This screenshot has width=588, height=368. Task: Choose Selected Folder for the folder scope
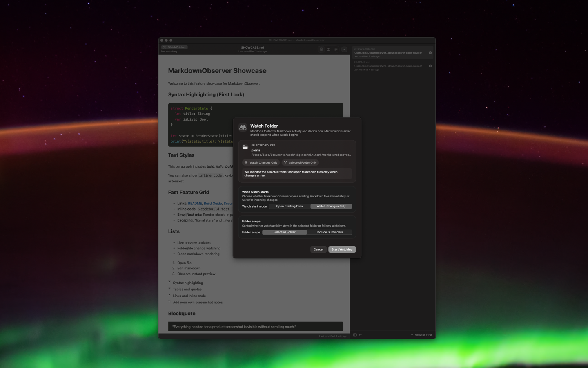coord(284,232)
